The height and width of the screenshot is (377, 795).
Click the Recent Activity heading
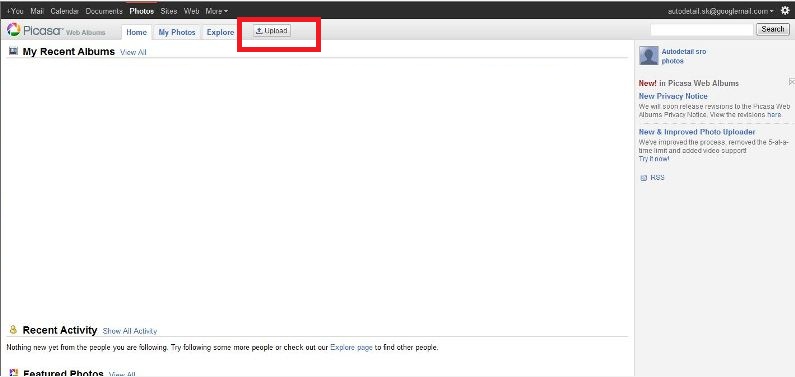tap(60, 330)
